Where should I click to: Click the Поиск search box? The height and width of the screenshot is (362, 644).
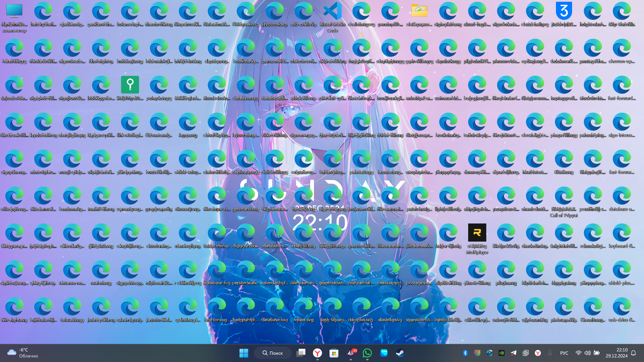(273, 353)
